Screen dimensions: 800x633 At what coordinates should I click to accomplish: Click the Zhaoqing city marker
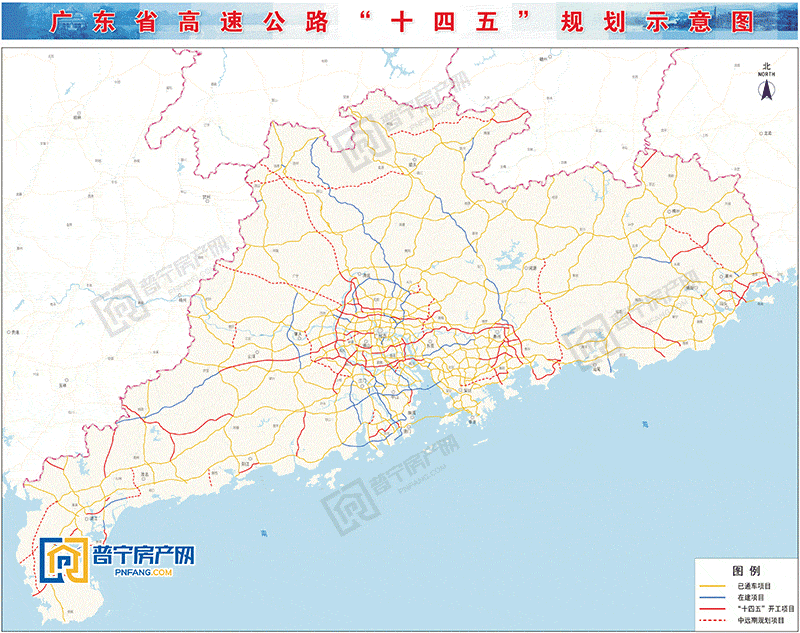coord(298,336)
